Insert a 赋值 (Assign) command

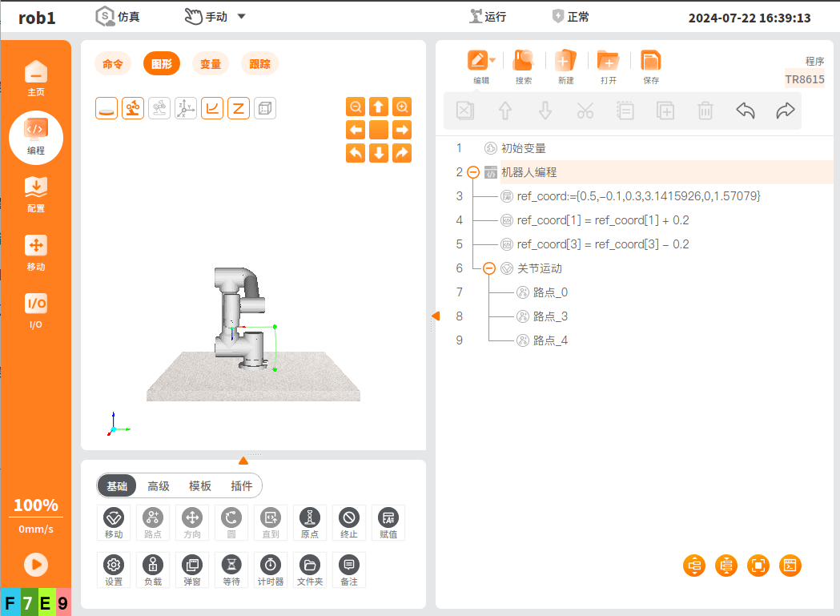click(388, 522)
